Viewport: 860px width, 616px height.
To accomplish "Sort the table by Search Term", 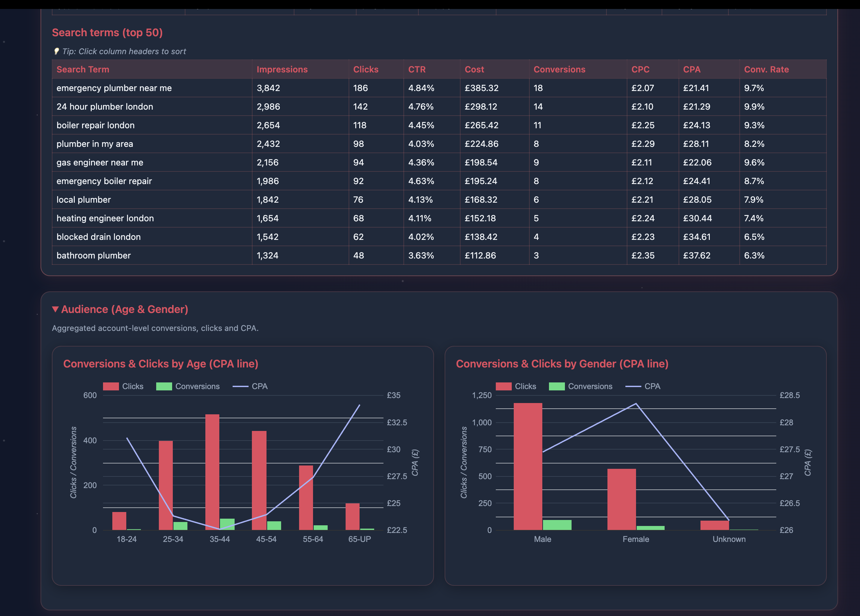I will coord(83,69).
